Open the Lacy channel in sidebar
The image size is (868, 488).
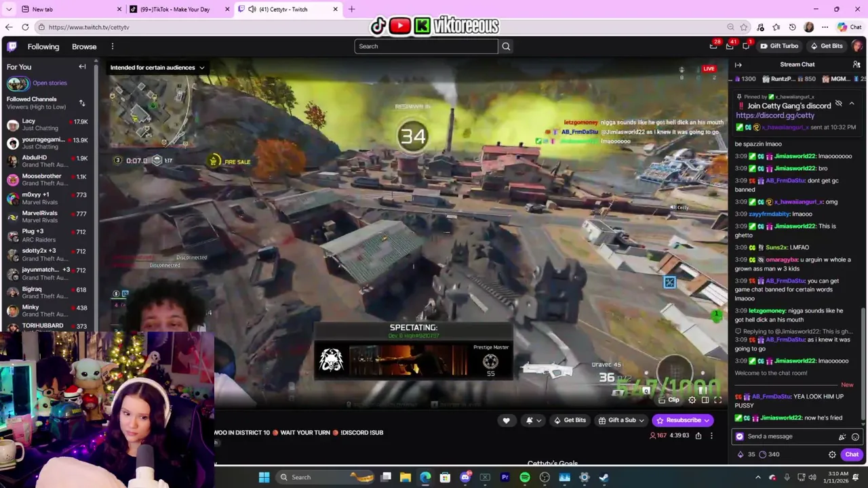[47, 125]
